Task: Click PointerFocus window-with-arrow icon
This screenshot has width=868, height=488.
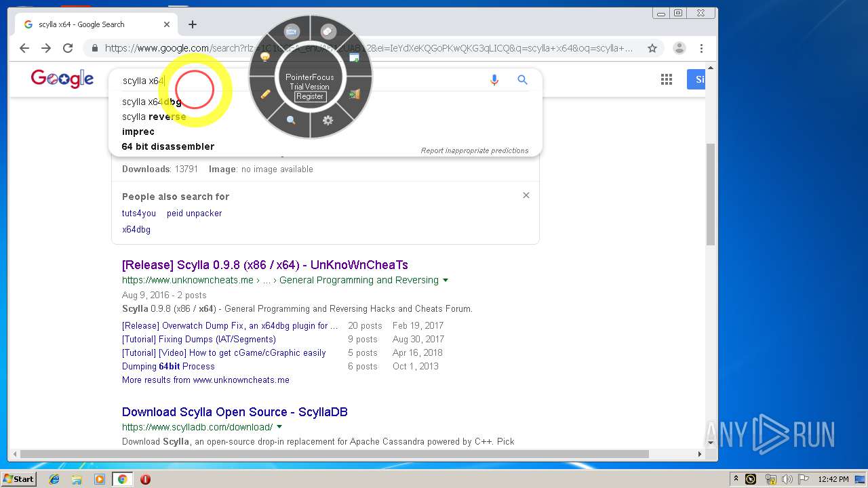Action: pyautogui.click(x=354, y=57)
